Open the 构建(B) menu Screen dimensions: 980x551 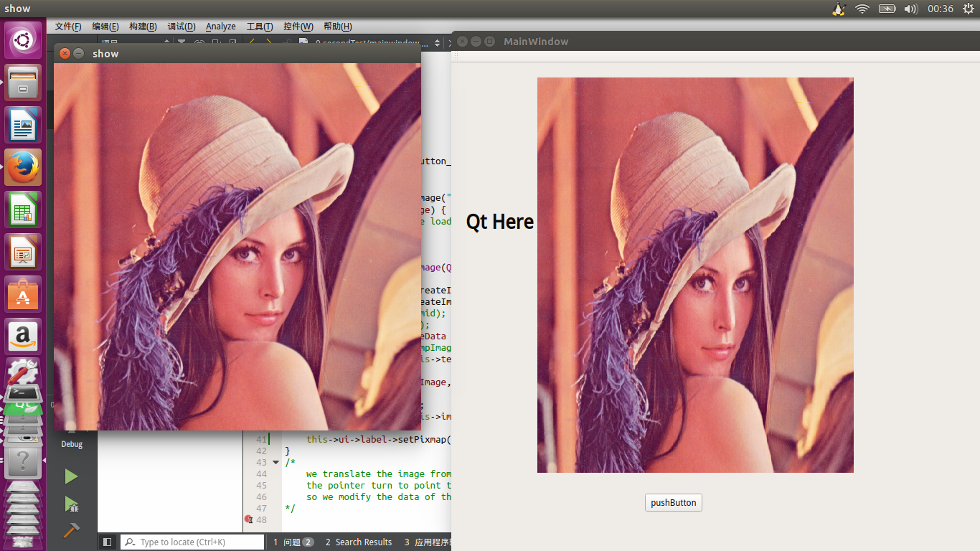tap(143, 27)
